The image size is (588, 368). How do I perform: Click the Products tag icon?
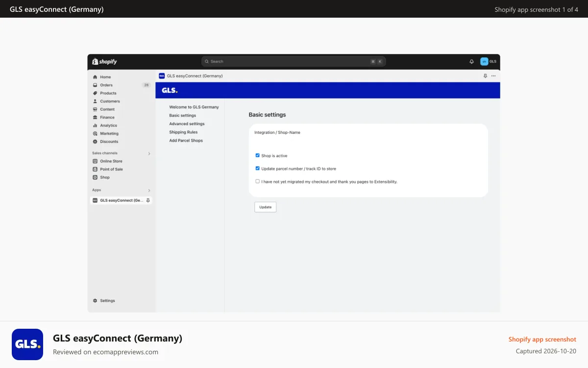click(x=95, y=93)
